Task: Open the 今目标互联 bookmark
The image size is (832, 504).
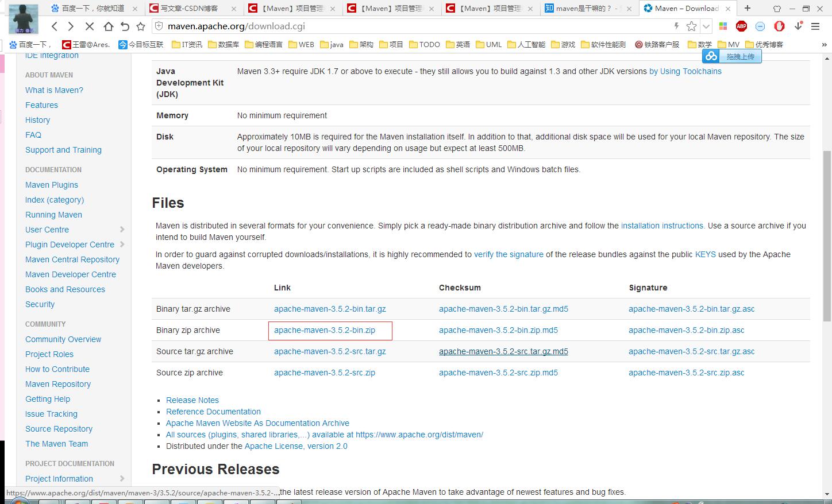Action: tap(141, 44)
